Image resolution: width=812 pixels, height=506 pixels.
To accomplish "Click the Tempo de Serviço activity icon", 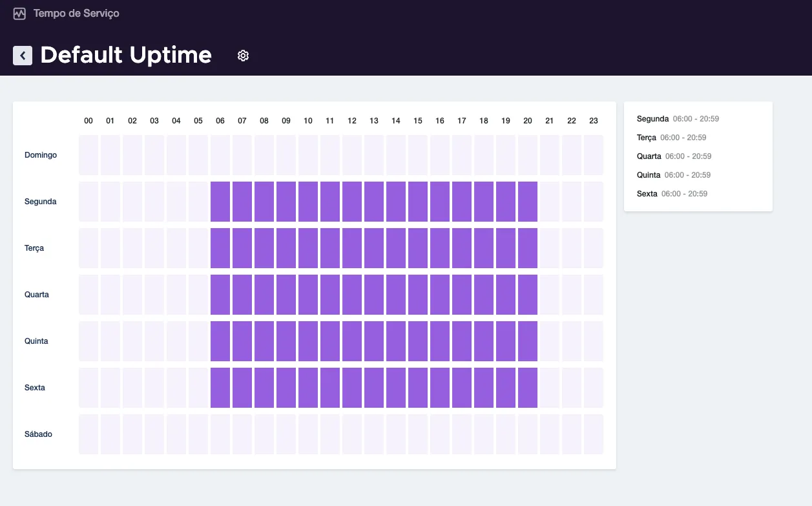I will click(x=19, y=14).
